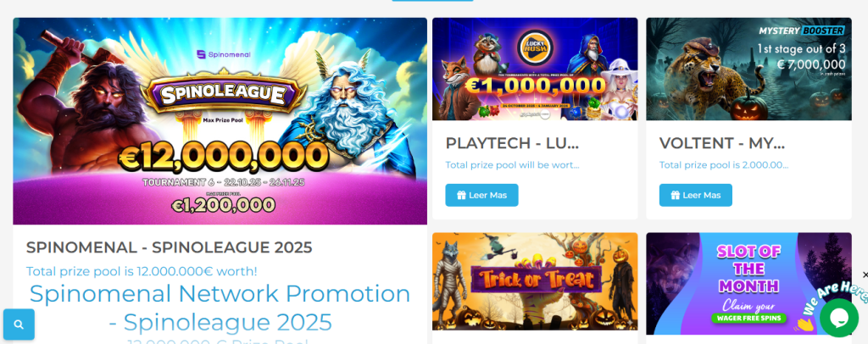Close the We Are Here chat popup
868x344 pixels.
(865, 275)
